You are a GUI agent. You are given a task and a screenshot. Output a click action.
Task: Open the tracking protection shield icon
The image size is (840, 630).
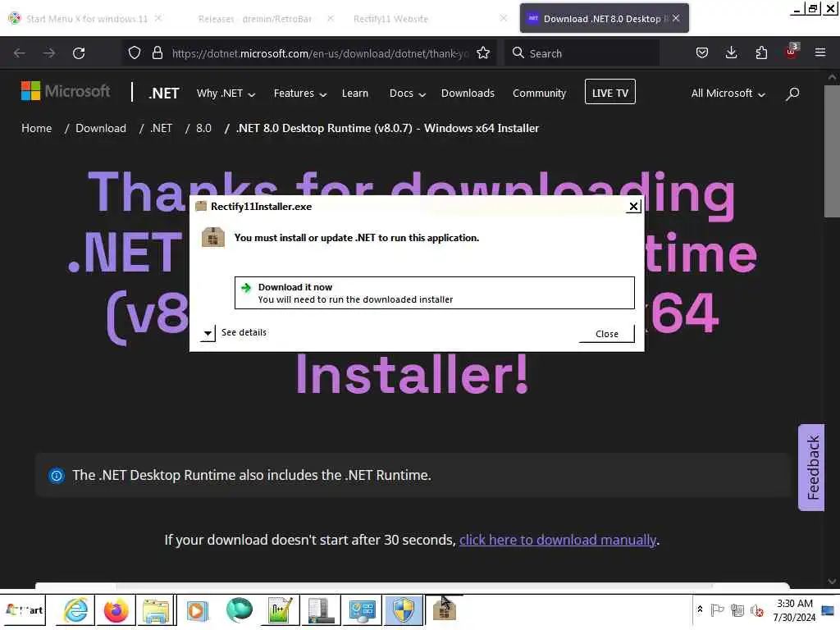pos(135,53)
